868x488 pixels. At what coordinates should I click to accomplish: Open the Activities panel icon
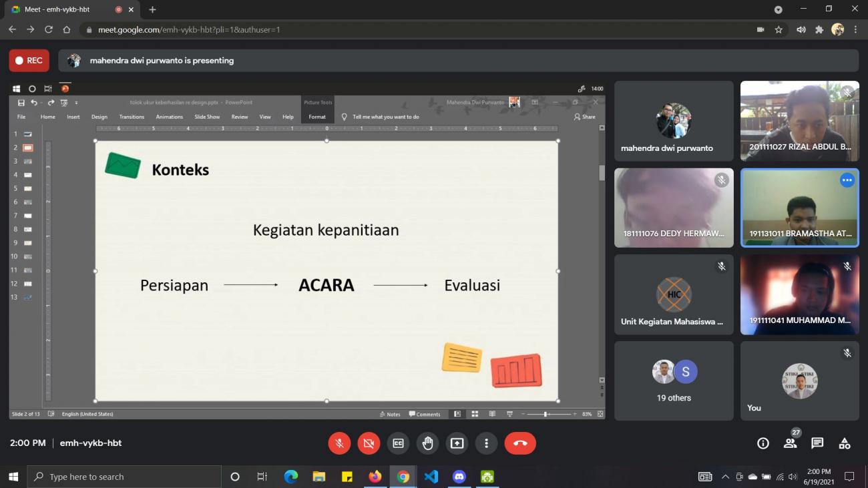click(x=845, y=443)
